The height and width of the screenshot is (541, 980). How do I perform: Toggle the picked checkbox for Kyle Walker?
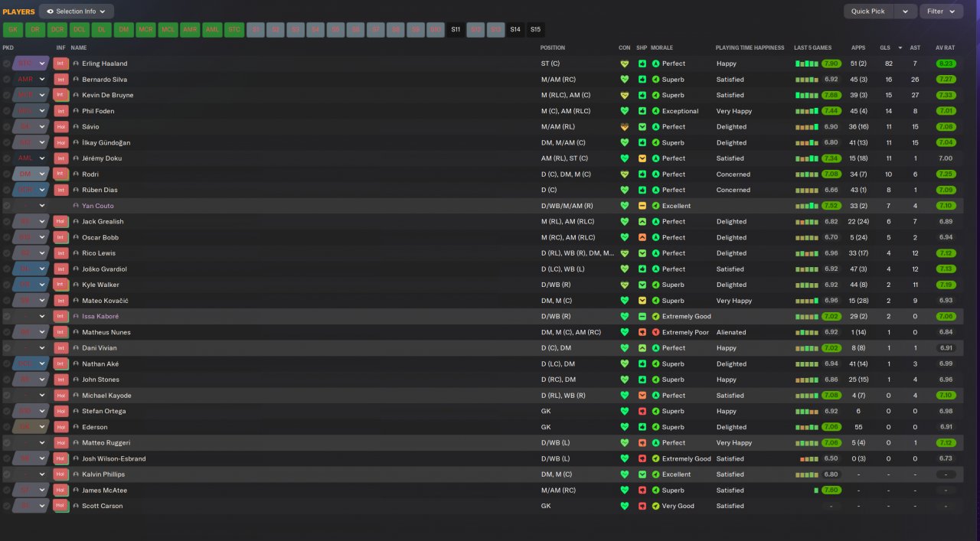click(x=7, y=285)
